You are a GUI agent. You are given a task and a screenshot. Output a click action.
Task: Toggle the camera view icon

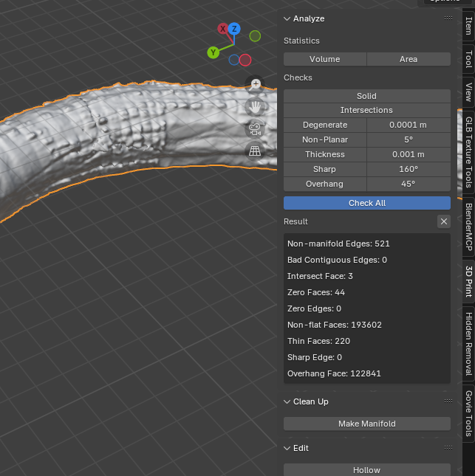pyautogui.click(x=255, y=129)
